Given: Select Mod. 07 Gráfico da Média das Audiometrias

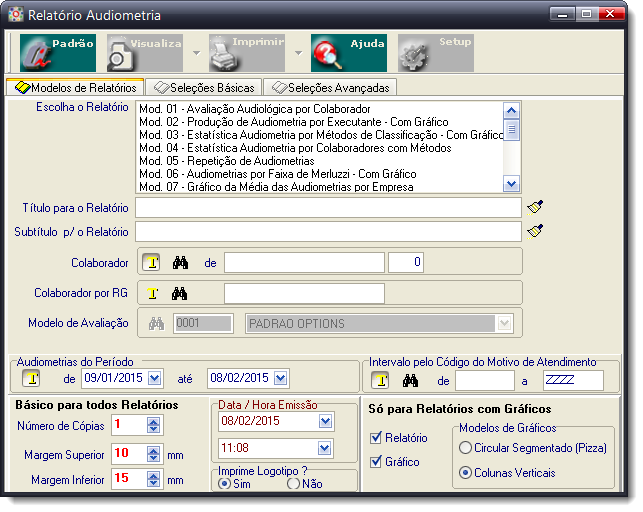Looking at the screenshot, I should pos(276,187).
